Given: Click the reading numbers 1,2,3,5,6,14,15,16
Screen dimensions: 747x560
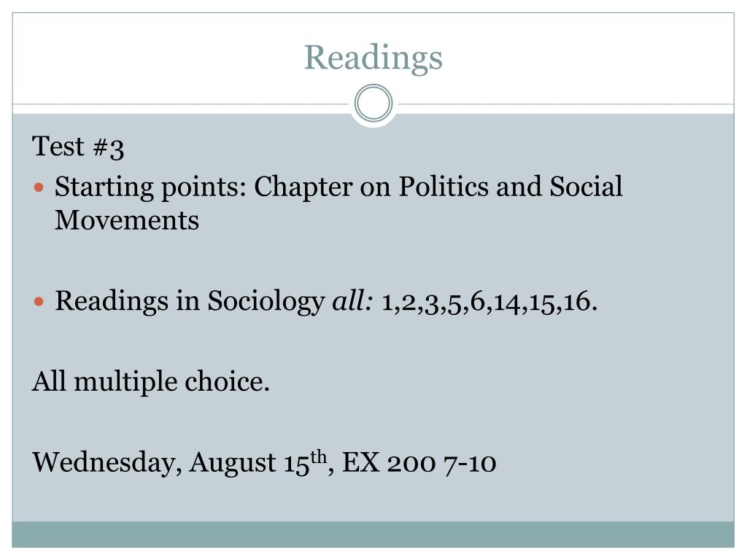Looking at the screenshot, I should [x=489, y=302].
